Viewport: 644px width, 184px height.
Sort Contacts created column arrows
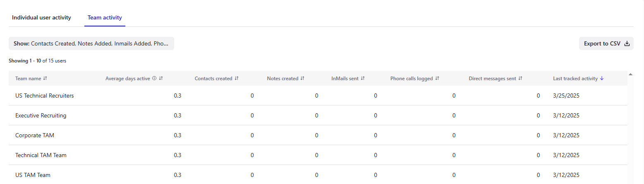237,79
